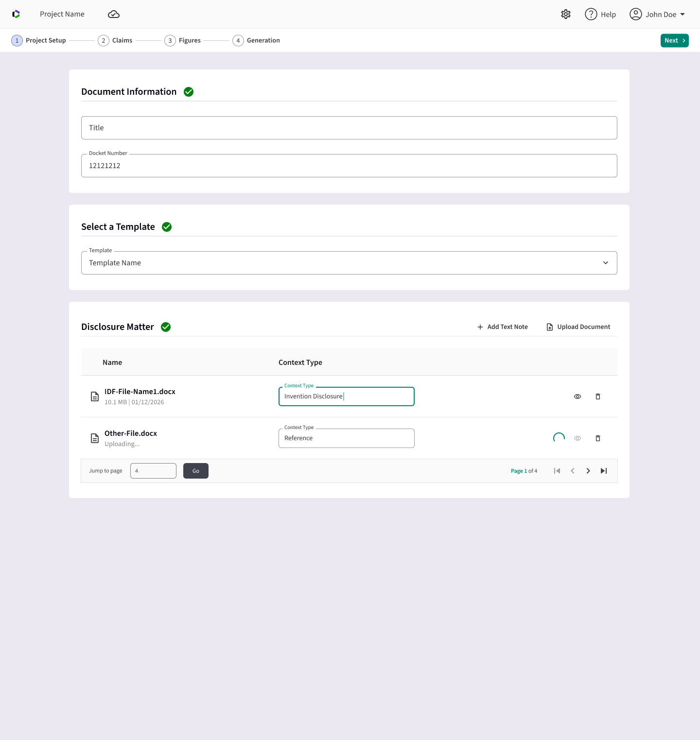The image size is (700, 740).
Task: Click the Invention Disclosure context type field
Action: pos(347,396)
